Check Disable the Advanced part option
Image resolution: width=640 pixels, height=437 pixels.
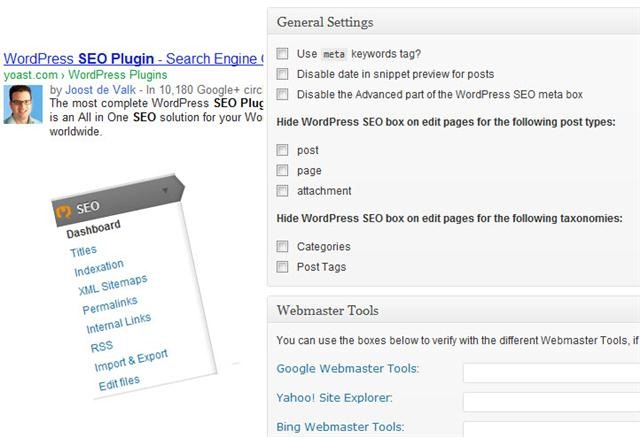[x=282, y=94]
